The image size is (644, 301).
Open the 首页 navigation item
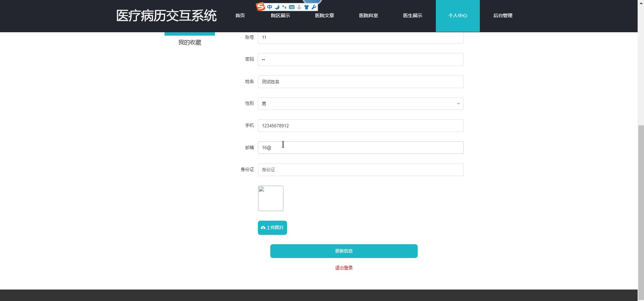(x=240, y=16)
